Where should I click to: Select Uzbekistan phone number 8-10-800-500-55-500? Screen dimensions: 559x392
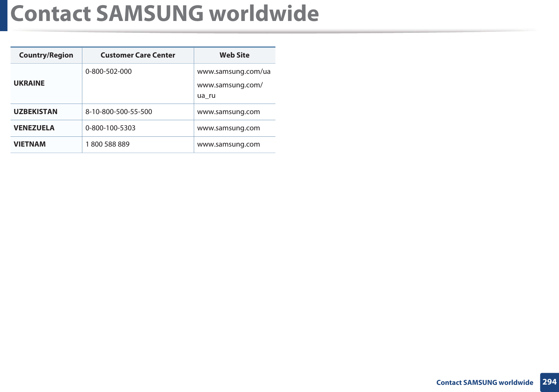119,112
